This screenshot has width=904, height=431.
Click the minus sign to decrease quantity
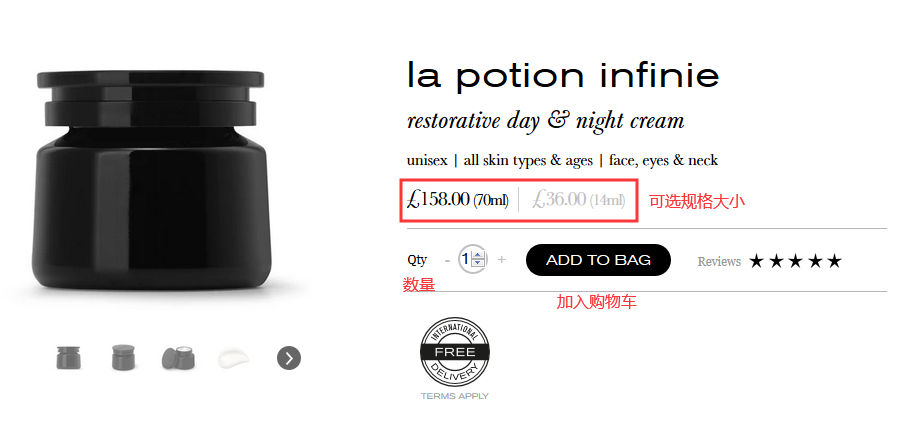tap(446, 260)
